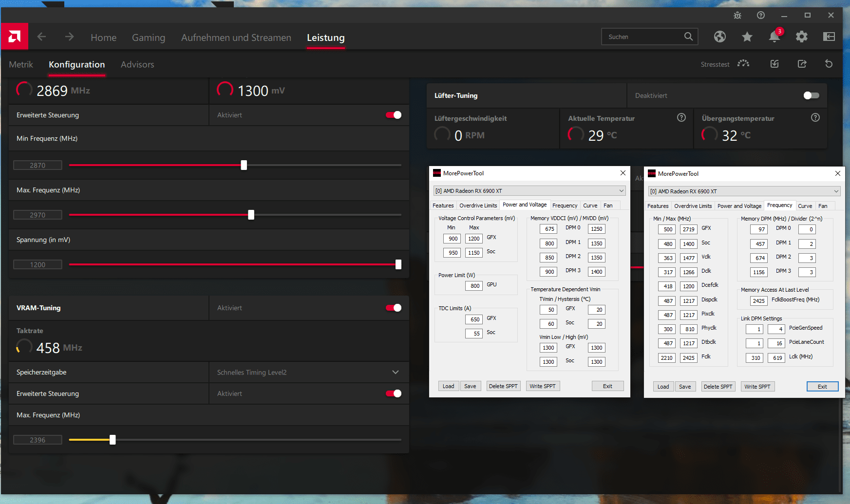Click PcieLaneCount 16 field
Image resolution: width=850 pixels, height=504 pixels.
pos(776,343)
